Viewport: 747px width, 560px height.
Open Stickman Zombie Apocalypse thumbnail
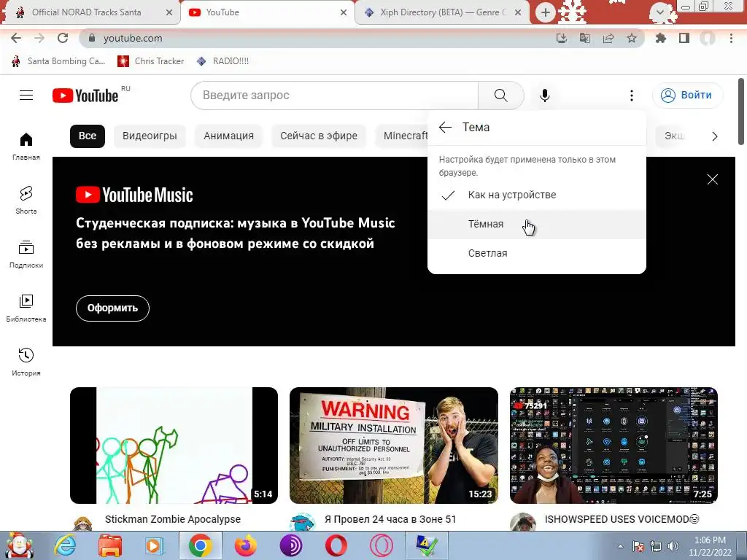pyautogui.click(x=174, y=446)
